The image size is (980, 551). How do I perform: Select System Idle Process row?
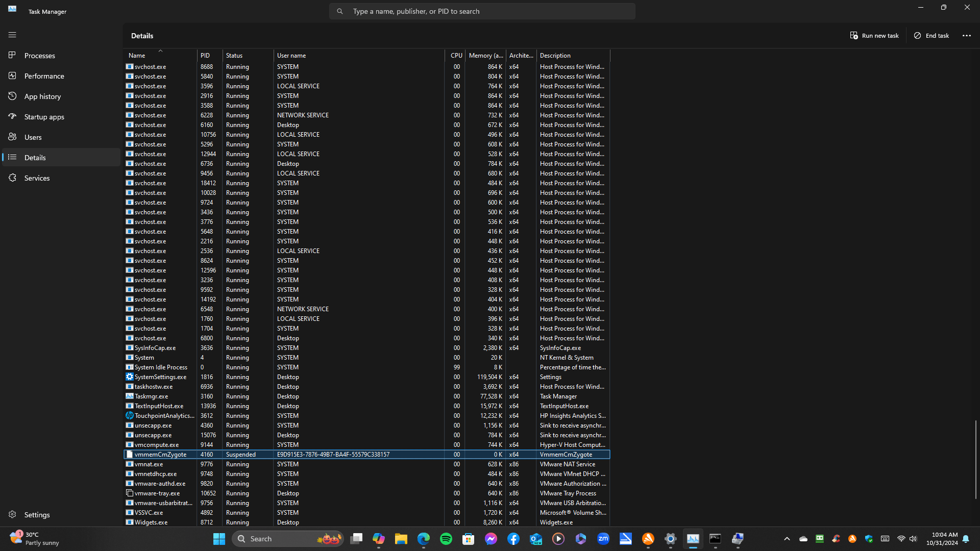367,367
